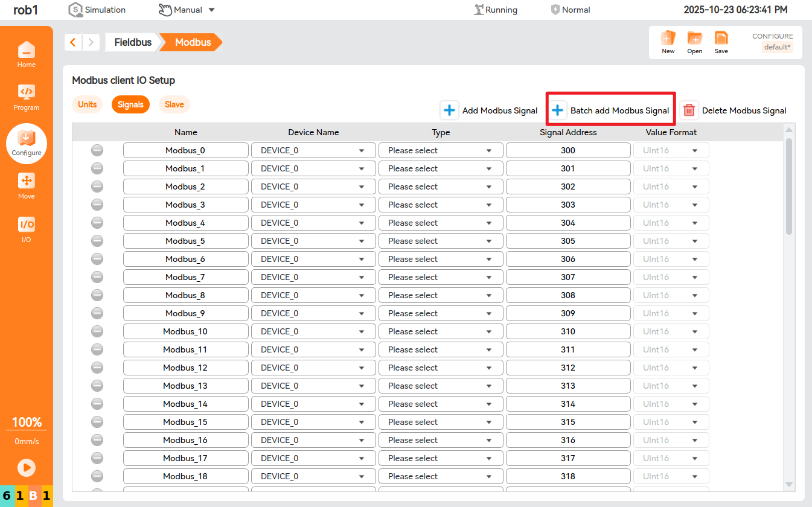Open the Home page in sidebar
Screen dimensions: 812x507
click(26, 53)
